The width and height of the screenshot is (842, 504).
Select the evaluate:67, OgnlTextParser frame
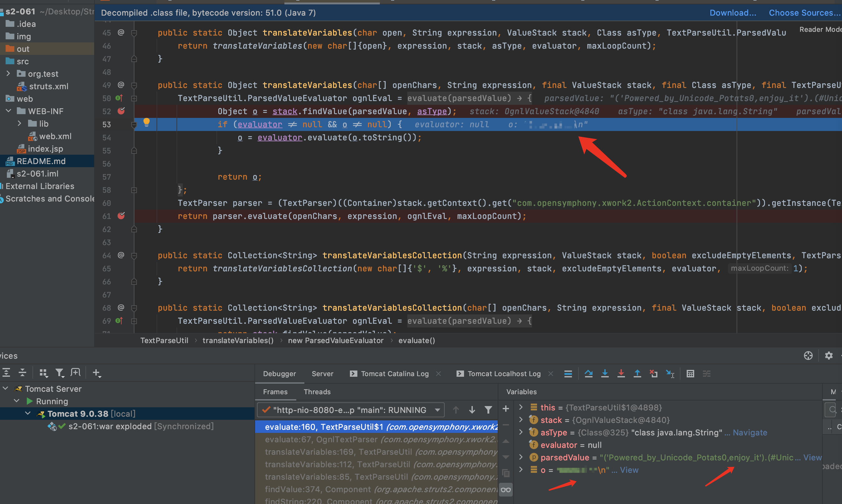point(376,439)
